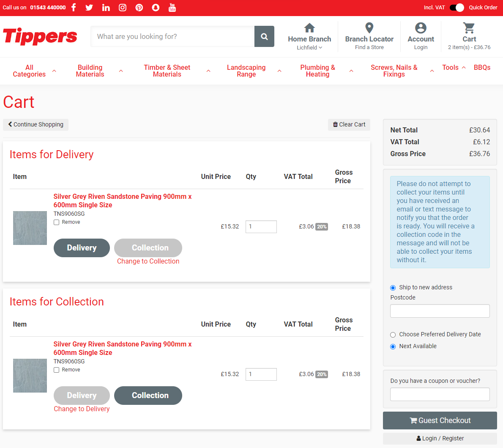This screenshot has width=503, height=448.
Task: Click the Branch Locator pin icon
Action: coord(369,28)
